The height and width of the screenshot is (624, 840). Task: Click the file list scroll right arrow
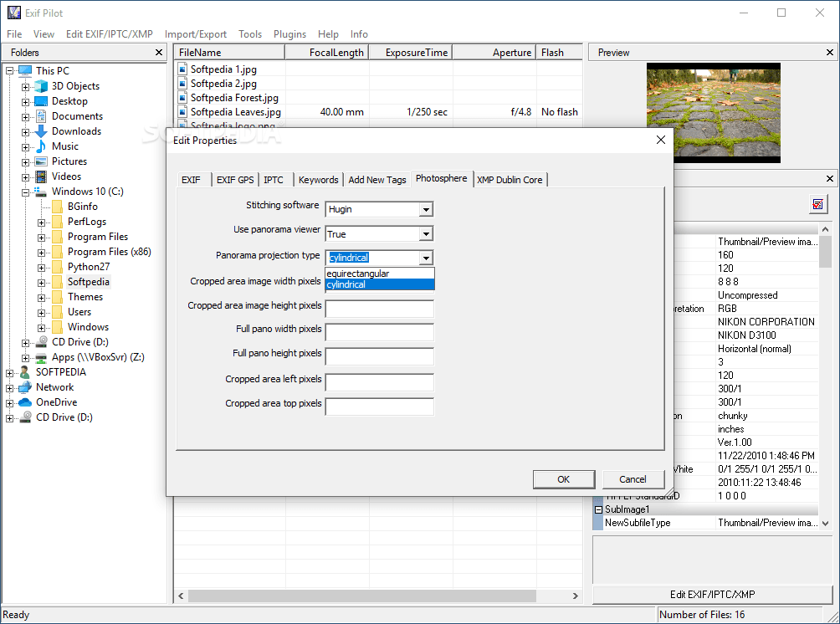[576, 596]
